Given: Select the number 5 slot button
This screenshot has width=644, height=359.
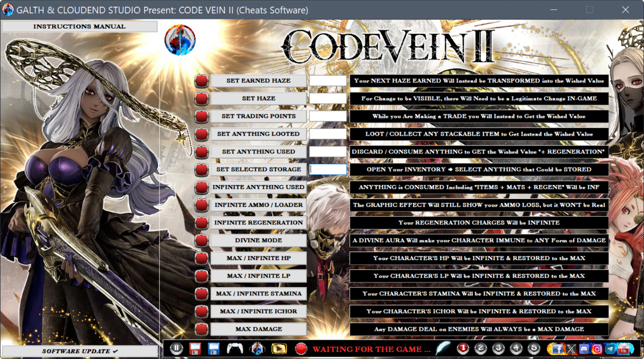Looking at the screenshot, I should [x=533, y=348].
